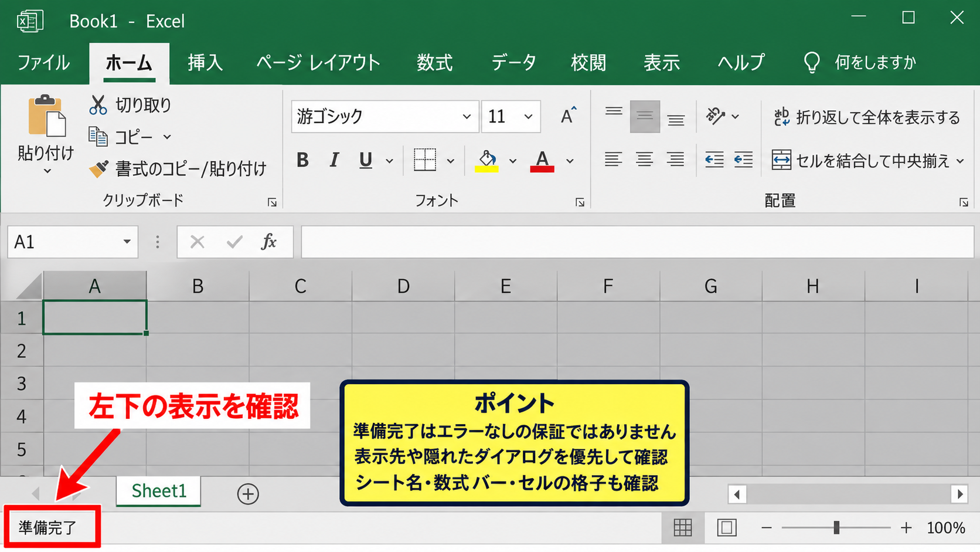Apply the red font color A icon
Image resolution: width=980 pixels, height=552 pixels.
pos(542,160)
